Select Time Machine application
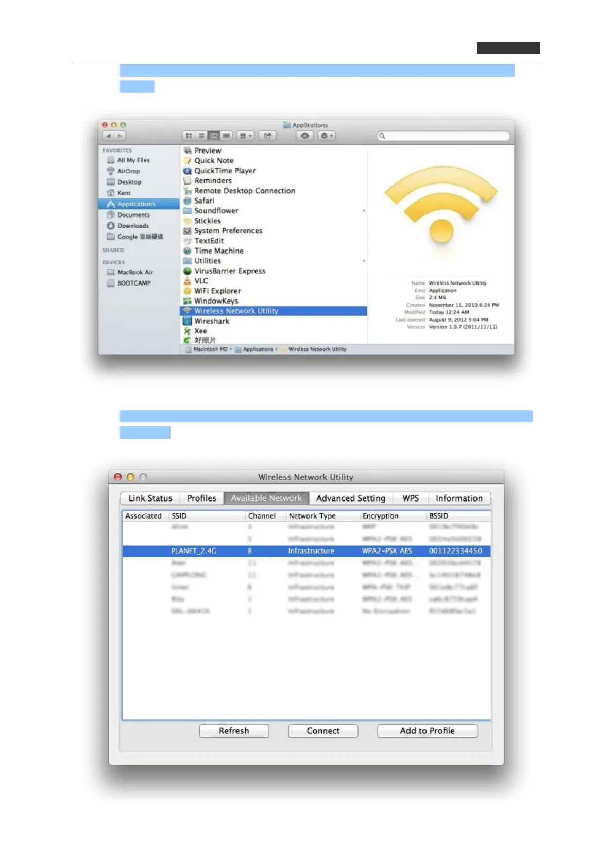Image resolution: width=613 pixels, height=868 pixels. coord(214,251)
